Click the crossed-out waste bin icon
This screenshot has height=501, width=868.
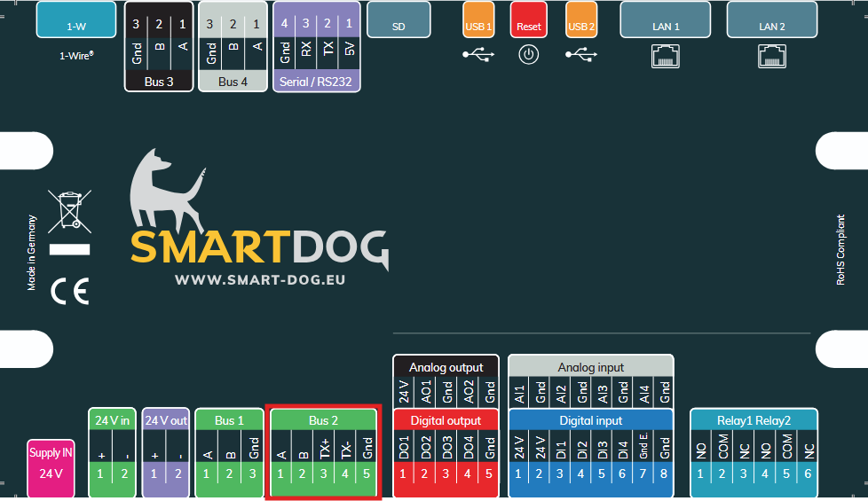click(69, 211)
